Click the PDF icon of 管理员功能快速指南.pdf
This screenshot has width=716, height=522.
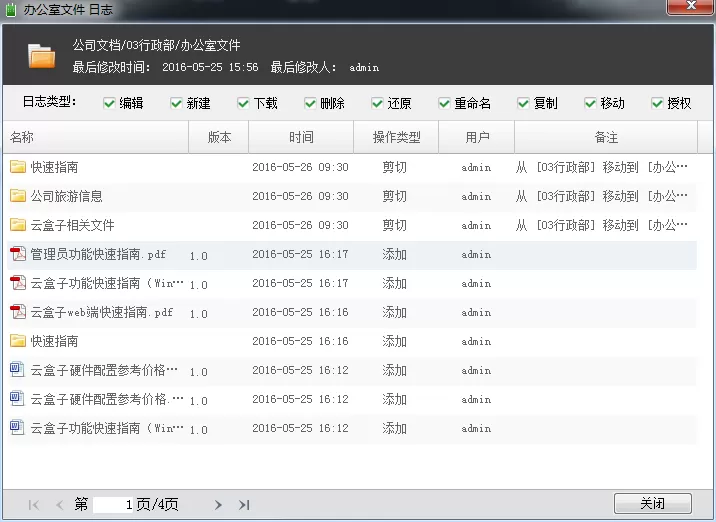[x=18, y=254]
